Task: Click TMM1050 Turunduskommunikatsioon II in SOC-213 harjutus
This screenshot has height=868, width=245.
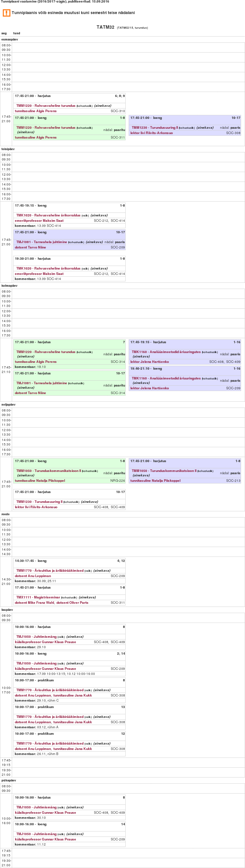Action: [x=164, y=471]
